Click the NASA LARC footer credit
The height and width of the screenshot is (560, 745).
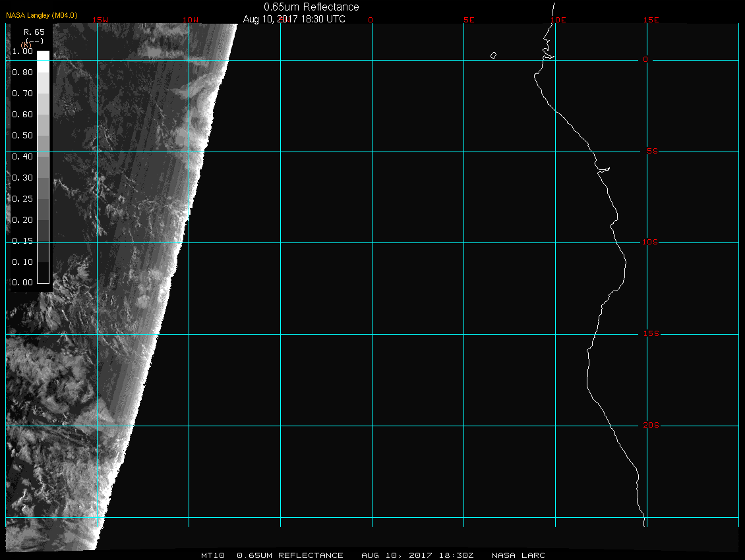pyautogui.click(x=518, y=555)
